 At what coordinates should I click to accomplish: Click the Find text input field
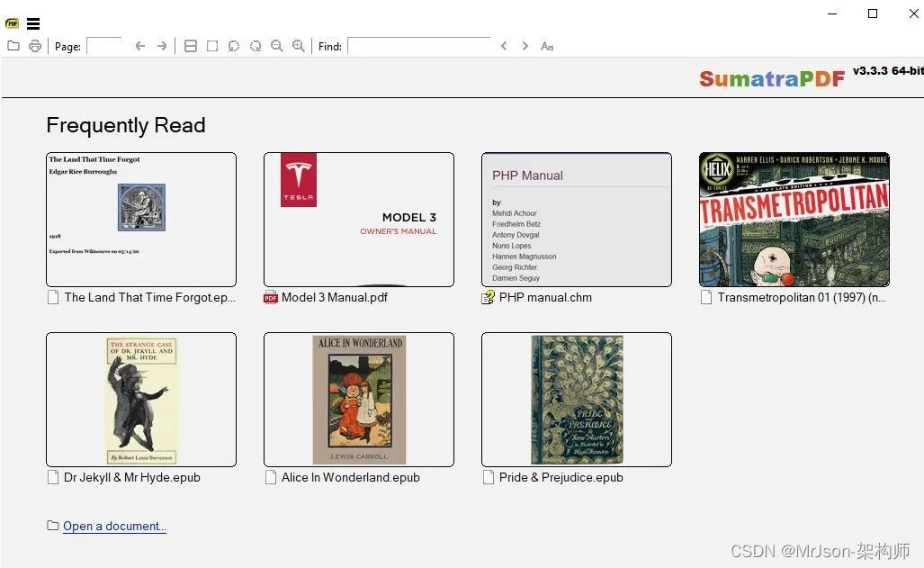point(419,46)
